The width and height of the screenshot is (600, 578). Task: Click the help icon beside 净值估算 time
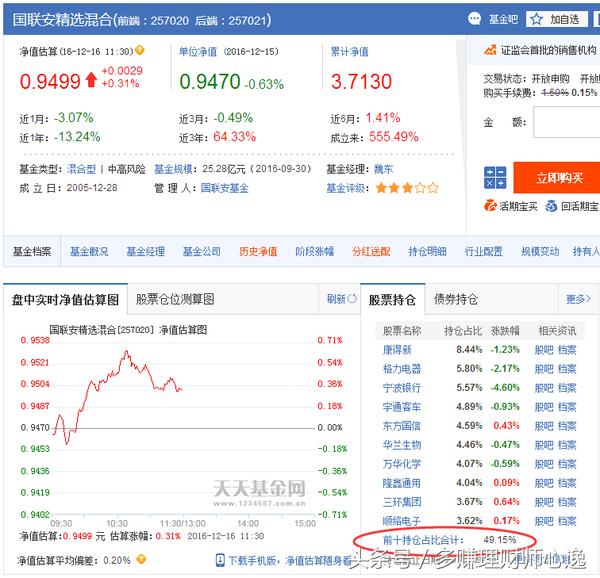[140, 50]
